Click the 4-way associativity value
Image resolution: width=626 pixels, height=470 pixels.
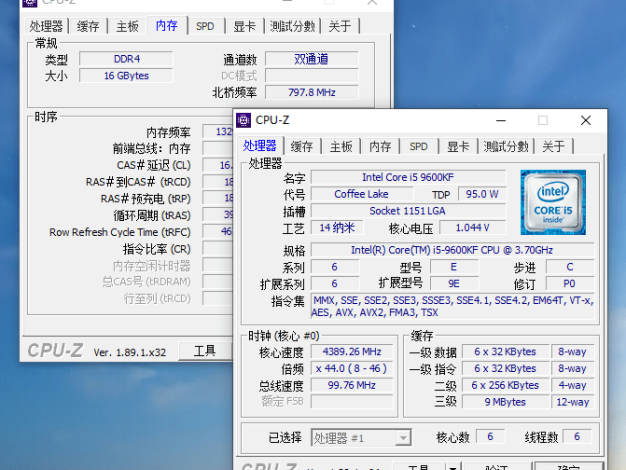573,385
